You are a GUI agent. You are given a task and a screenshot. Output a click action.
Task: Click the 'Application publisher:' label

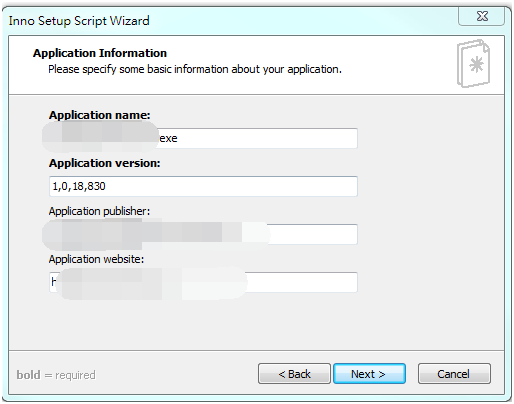pos(99,211)
